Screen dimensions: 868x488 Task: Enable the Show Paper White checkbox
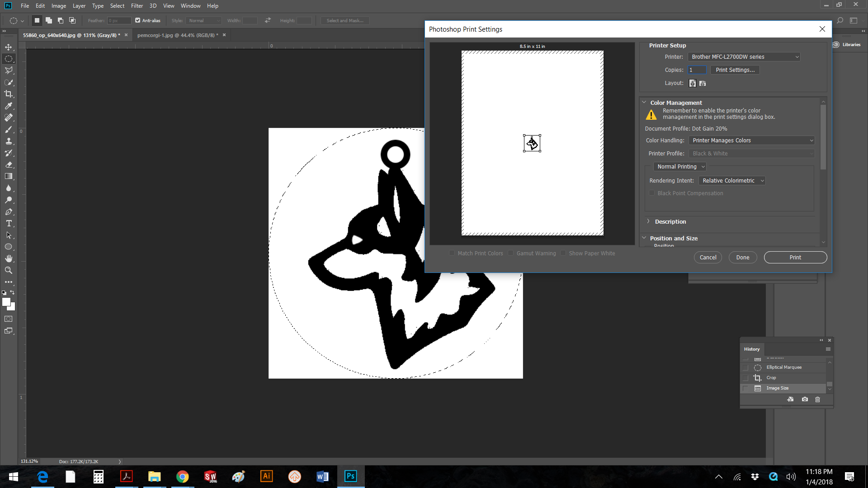pyautogui.click(x=563, y=253)
